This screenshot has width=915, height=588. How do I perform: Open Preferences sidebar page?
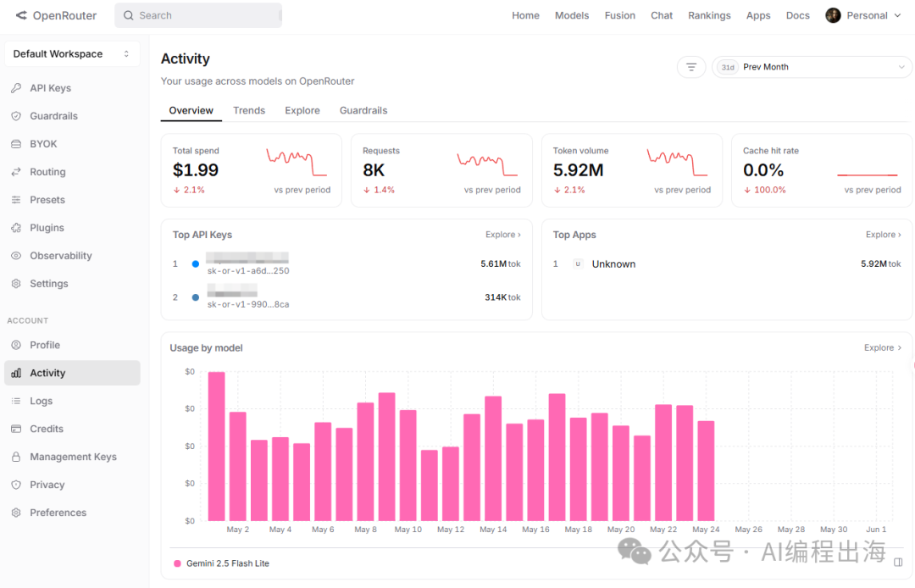click(x=72, y=513)
